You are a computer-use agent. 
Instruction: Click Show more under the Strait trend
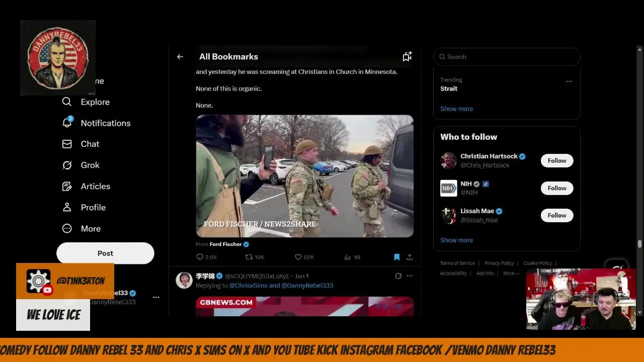click(x=456, y=109)
